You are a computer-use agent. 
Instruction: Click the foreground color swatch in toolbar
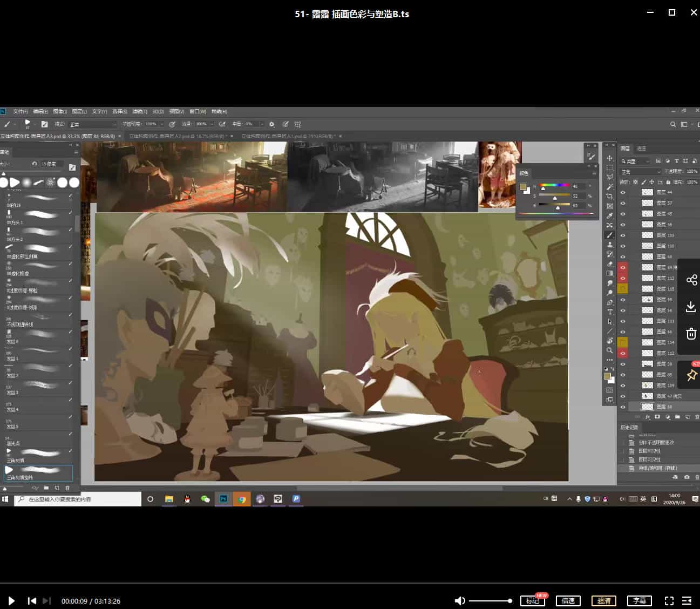pos(607,376)
